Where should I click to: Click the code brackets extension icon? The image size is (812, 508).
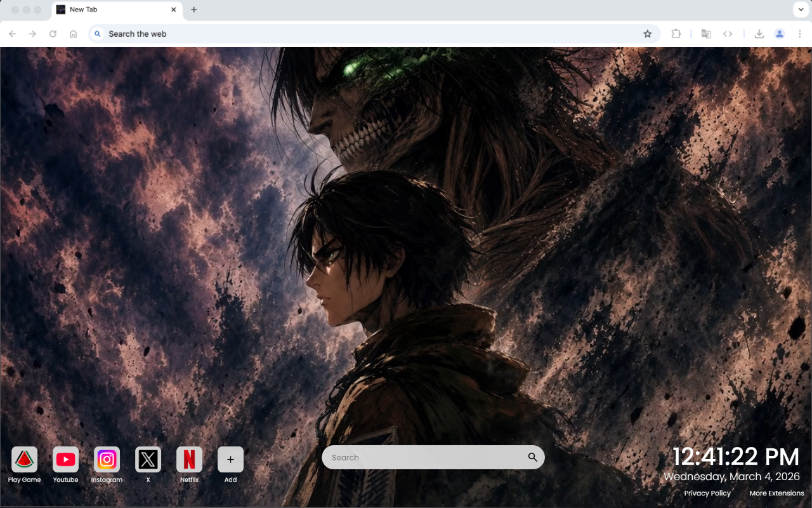pos(728,34)
